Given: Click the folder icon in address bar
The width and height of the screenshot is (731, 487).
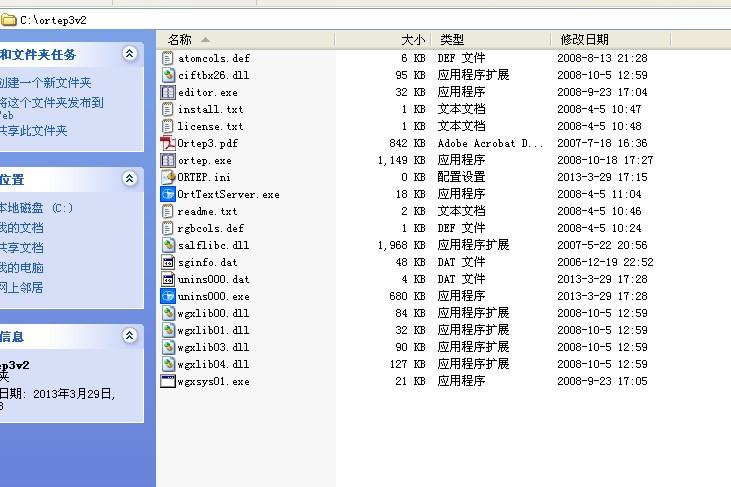Looking at the screenshot, I should coord(8,20).
